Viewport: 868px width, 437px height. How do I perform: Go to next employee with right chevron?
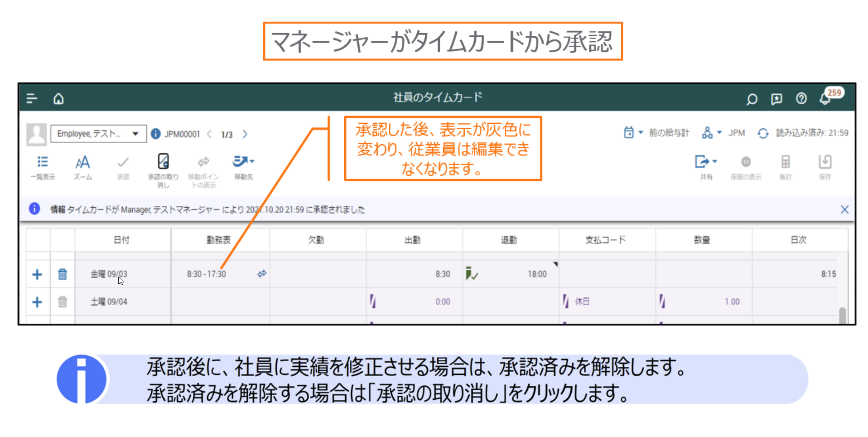[245, 134]
